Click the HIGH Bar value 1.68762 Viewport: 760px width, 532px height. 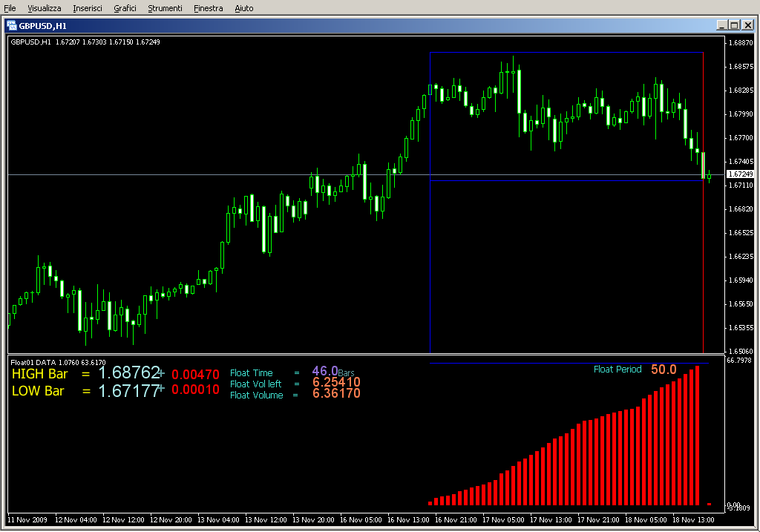coord(129,372)
